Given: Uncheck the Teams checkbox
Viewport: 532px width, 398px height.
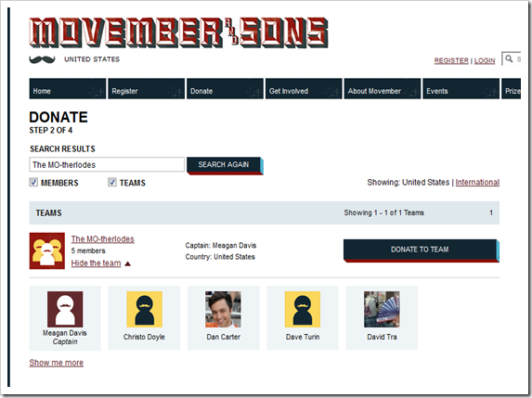Looking at the screenshot, I should click(x=112, y=182).
